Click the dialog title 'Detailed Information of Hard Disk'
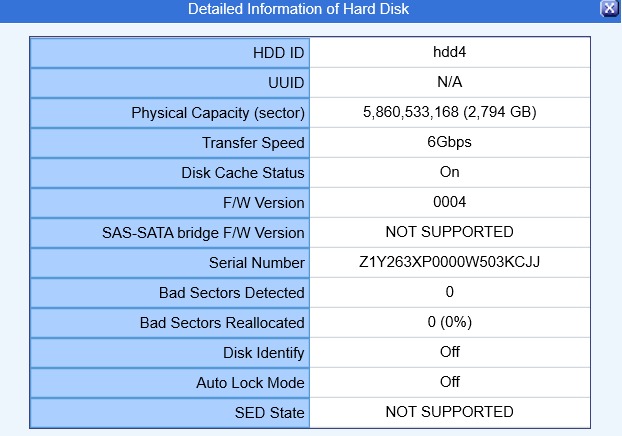This screenshot has height=436, width=622. 298,9
